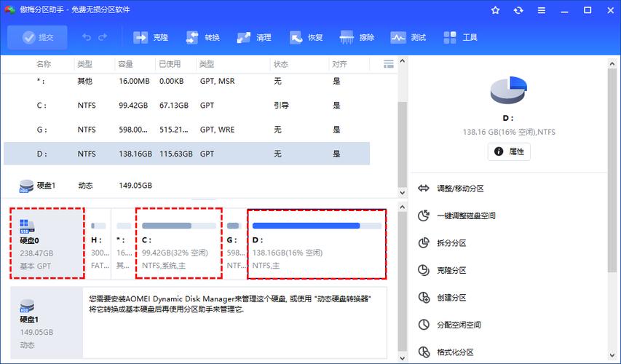
Task: Click the C : usage progress bar
Action: [x=179, y=226]
